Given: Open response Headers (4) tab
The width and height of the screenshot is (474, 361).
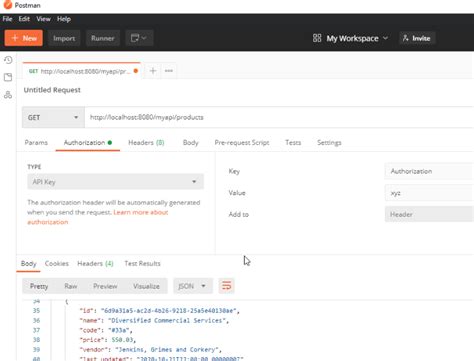Looking at the screenshot, I should 95,264.
